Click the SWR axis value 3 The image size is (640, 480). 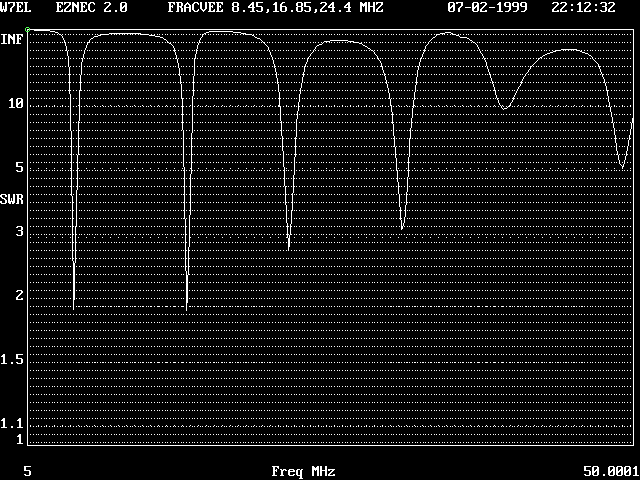19,231
